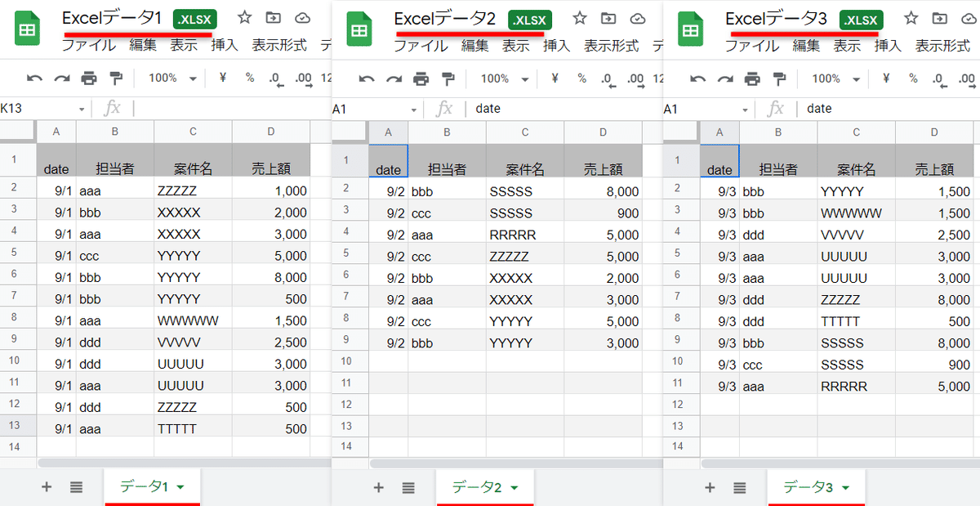
Task: Open name box dropdown showing K13
Action: click(81, 109)
